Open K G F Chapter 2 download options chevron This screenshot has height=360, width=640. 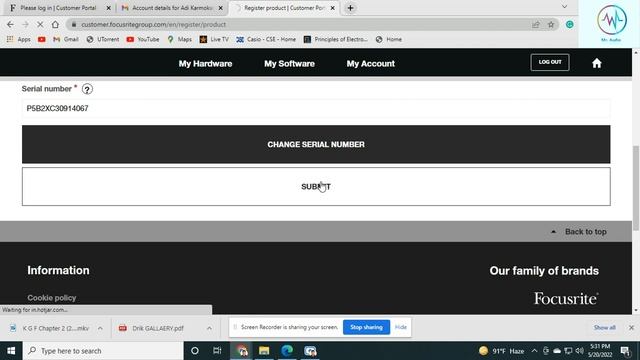pyautogui.click(x=100, y=328)
